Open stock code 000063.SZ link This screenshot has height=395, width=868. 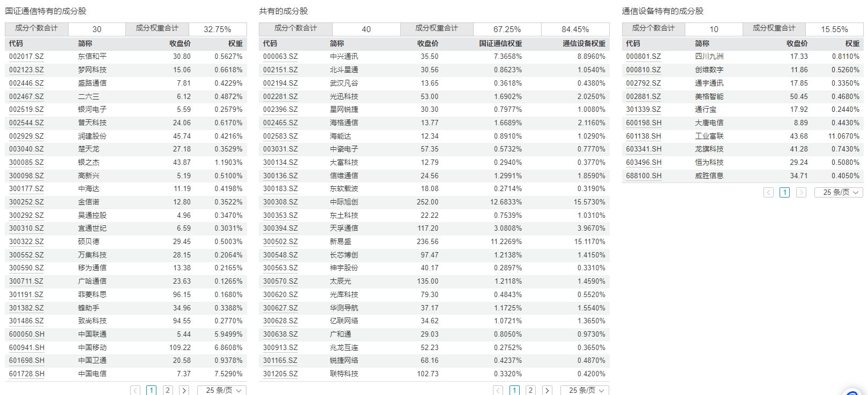coord(280,56)
